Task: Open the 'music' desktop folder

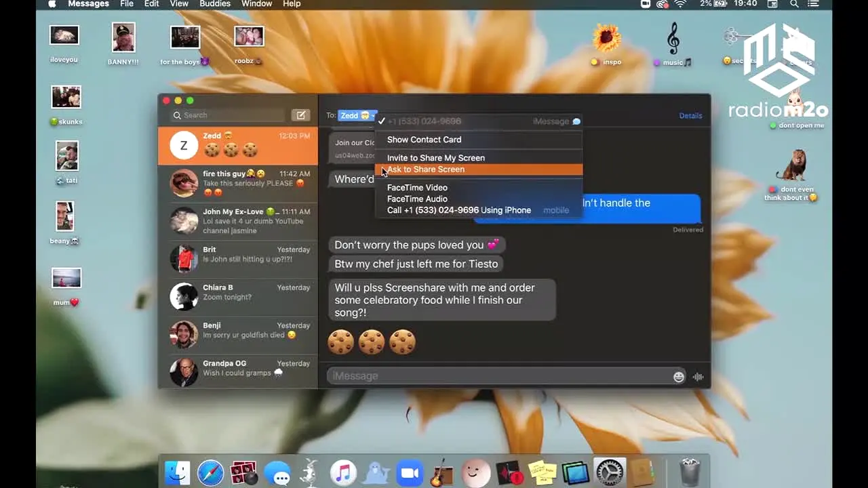Action: (673, 45)
